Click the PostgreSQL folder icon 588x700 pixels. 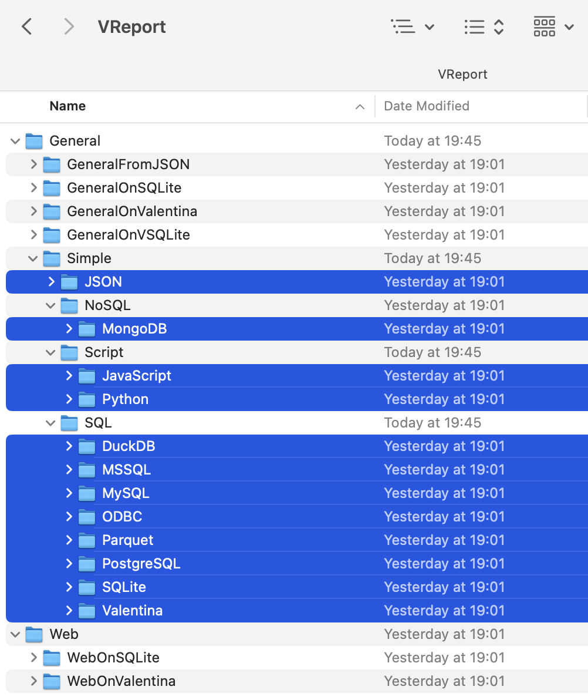87,564
